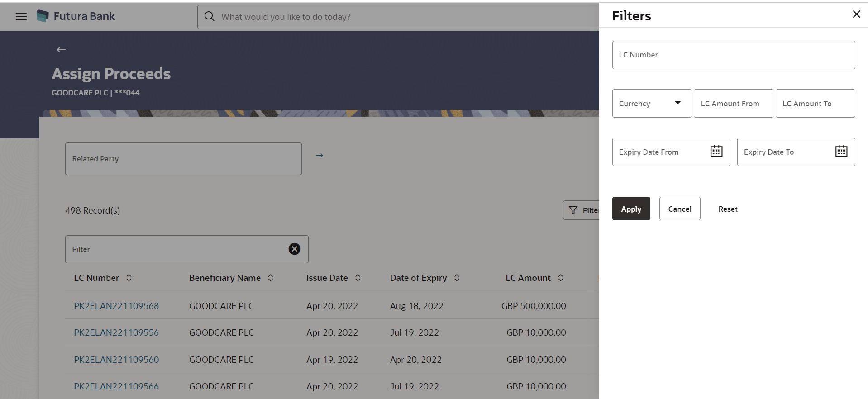
Task: Open the hamburger navigation menu
Action: pos(21,17)
